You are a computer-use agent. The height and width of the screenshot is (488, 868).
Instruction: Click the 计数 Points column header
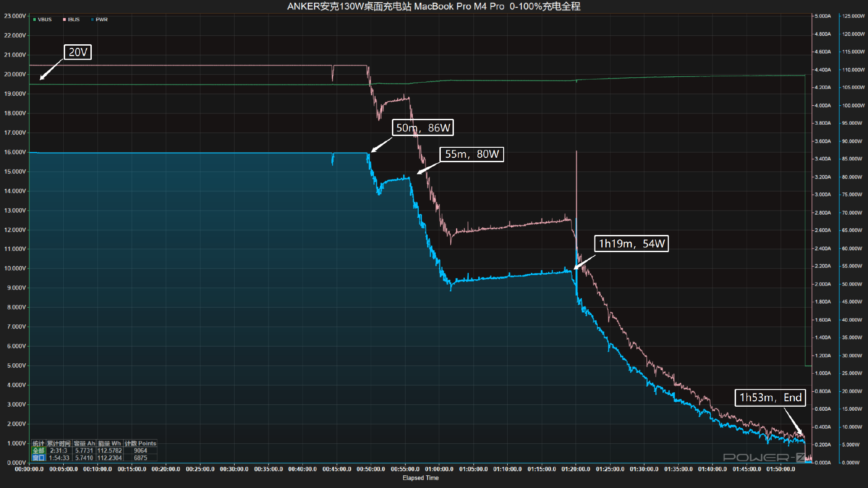tap(140, 443)
